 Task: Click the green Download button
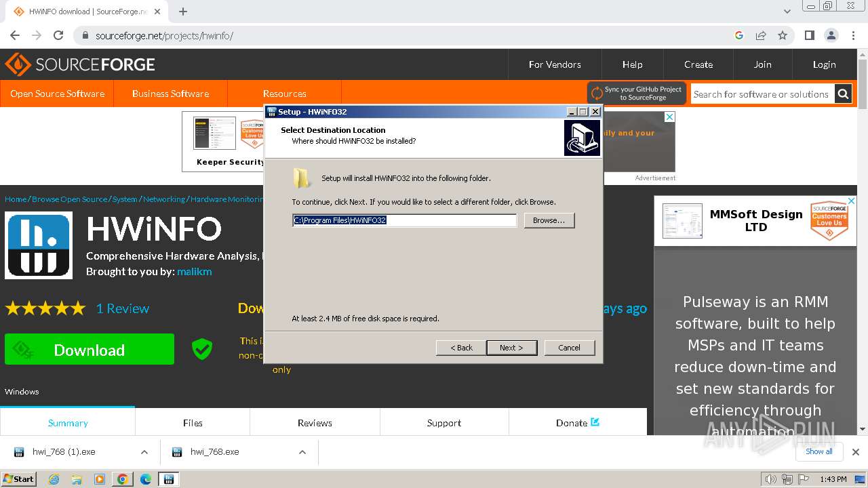(90, 350)
